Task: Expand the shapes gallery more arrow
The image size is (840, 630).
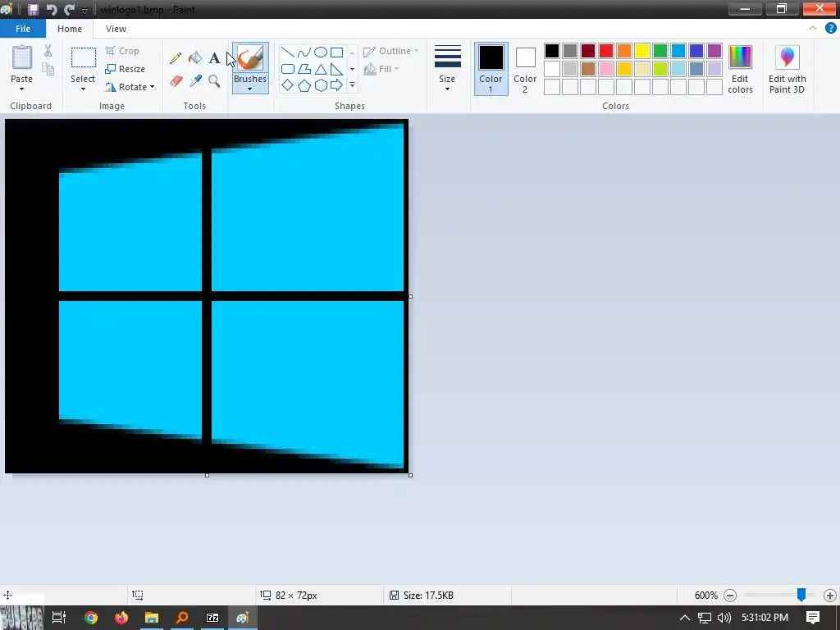Action: [352, 85]
